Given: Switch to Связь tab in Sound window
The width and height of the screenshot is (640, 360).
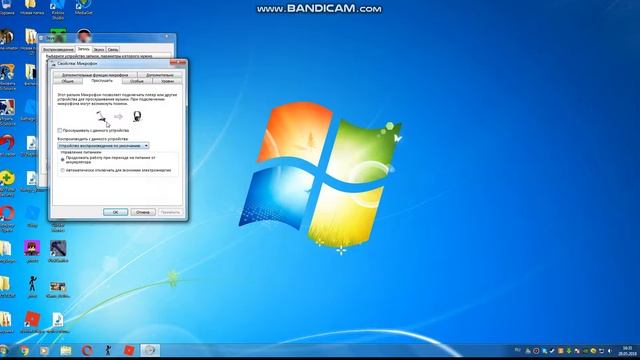Looking at the screenshot, I should (x=113, y=50).
